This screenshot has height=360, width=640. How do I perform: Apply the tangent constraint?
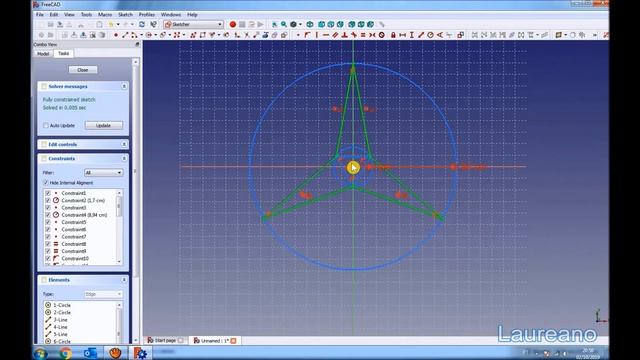pyautogui.click(x=354, y=35)
